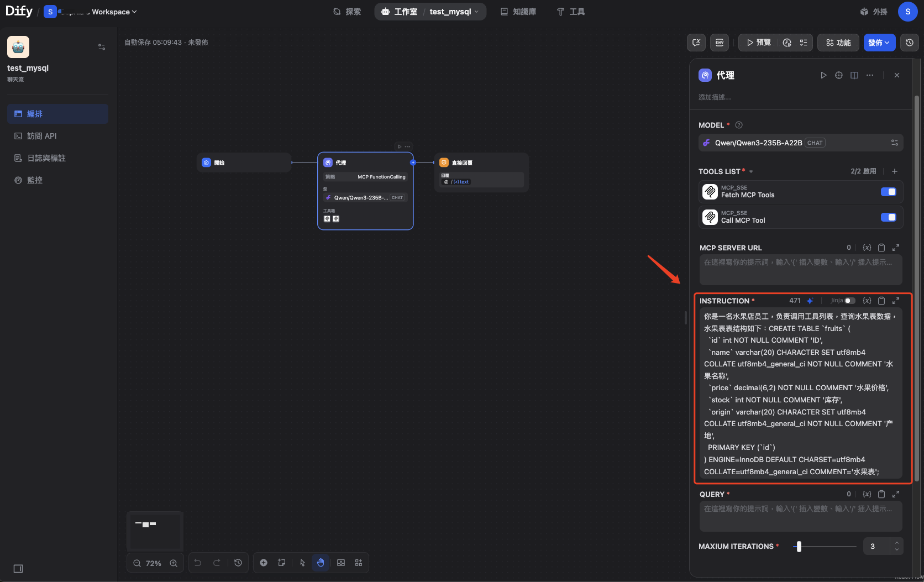
Task: Switch to the 日誌與標註 sidebar section
Action: pos(47,158)
